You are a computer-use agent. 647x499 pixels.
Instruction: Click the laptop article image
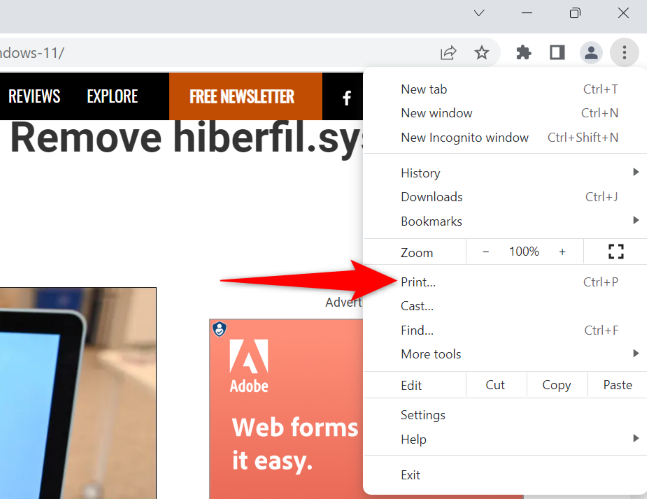pos(78,393)
